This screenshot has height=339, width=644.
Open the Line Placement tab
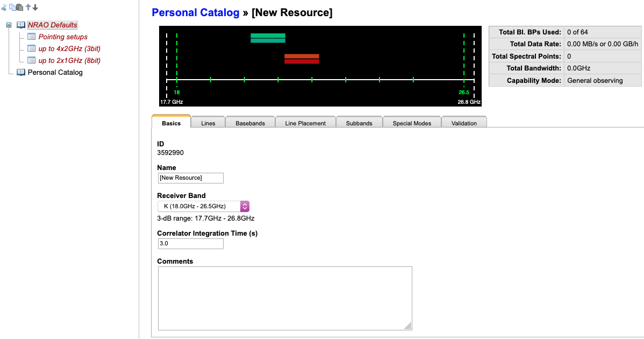(x=305, y=123)
